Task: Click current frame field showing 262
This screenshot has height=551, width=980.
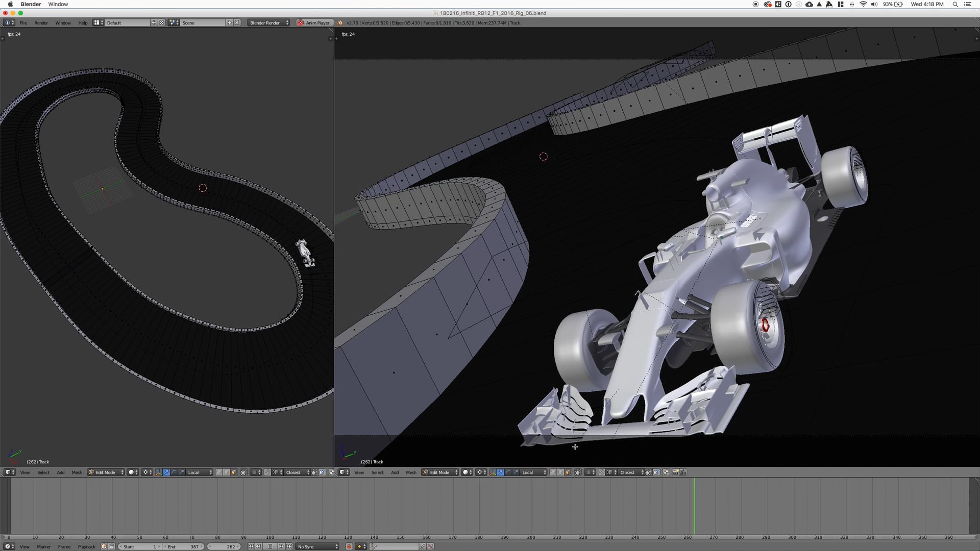Action: (224, 546)
